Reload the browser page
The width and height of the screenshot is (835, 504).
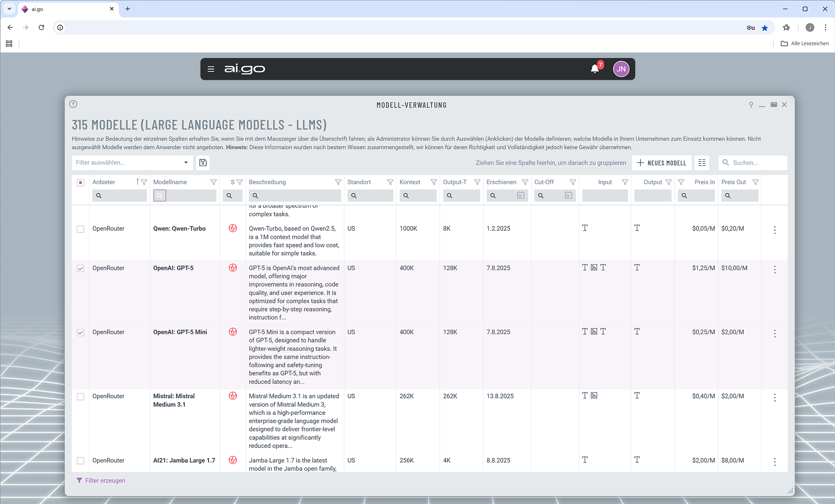point(41,27)
